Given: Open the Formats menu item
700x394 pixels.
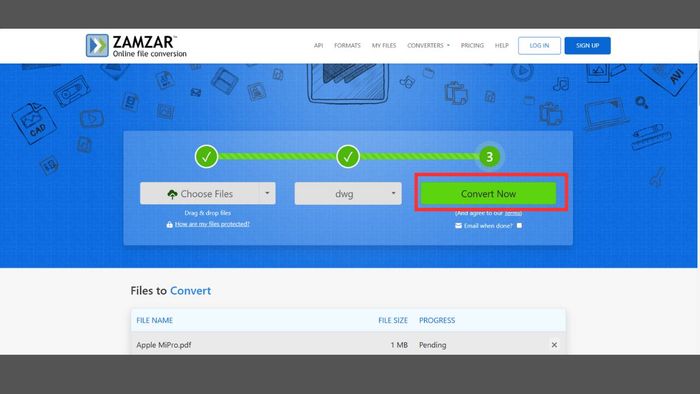Looking at the screenshot, I should [x=347, y=46].
